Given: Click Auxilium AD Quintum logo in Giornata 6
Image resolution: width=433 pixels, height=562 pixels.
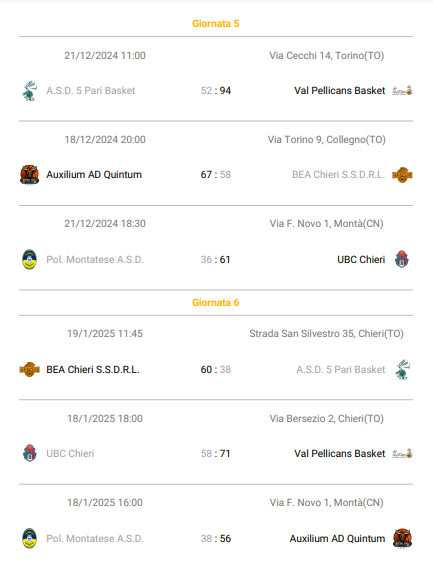Looking at the screenshot, I should pos(403,538).
